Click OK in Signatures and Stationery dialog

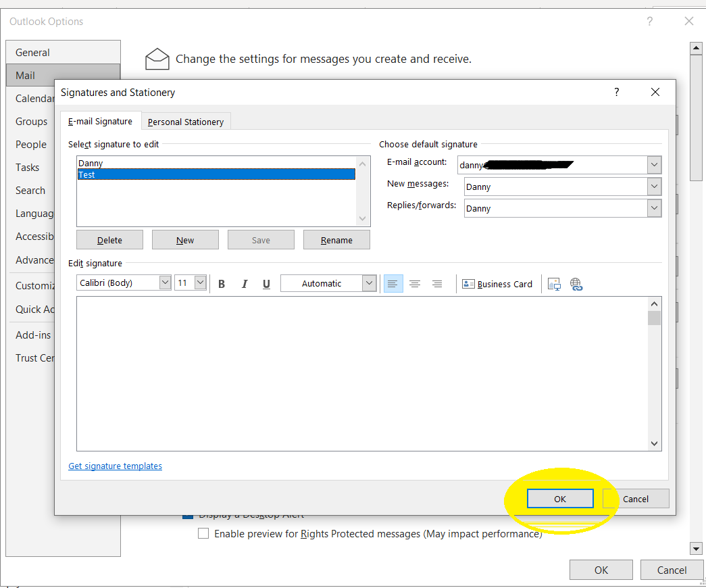[x=560, y=498]
